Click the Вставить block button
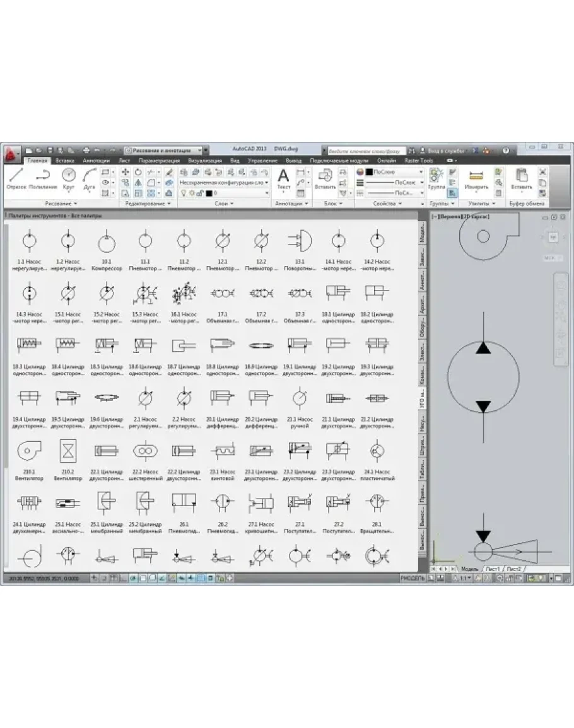 tap(325, 178)
